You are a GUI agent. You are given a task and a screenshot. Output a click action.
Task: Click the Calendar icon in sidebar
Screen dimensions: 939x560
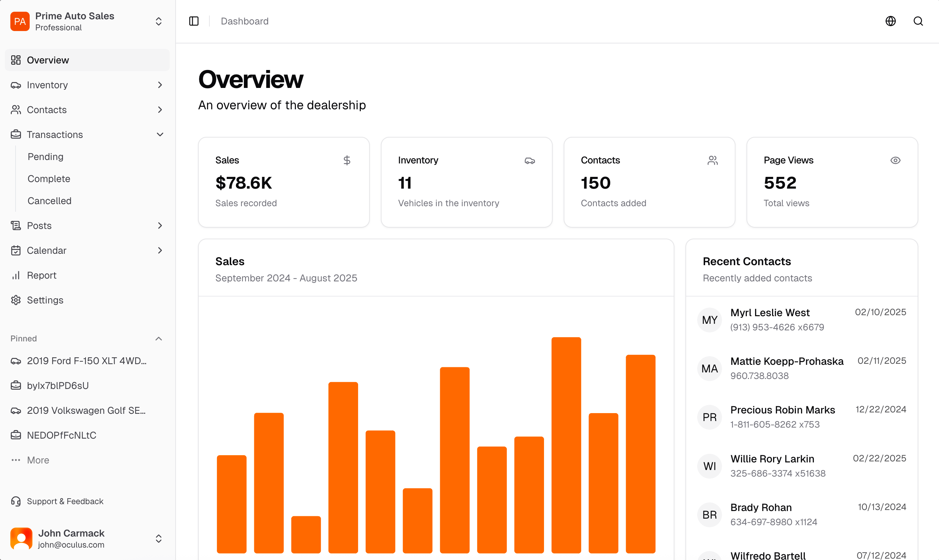pyautogui.click(x=16, y=251)
